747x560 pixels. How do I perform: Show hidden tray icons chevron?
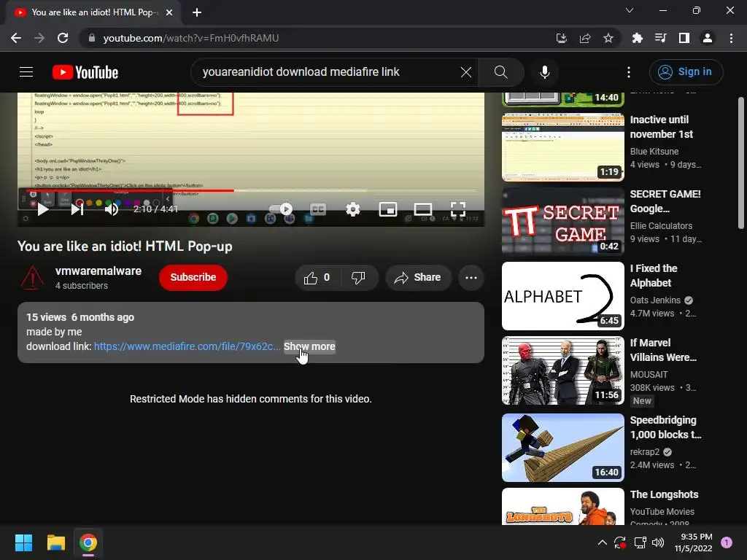tap(602, 542)
